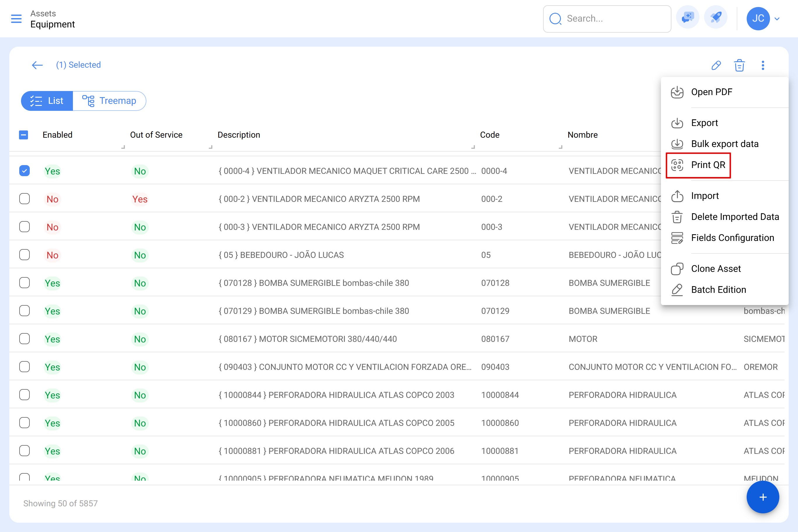The width and height of the screenshot is (798, 532).
Task: Click the red 'No' enabled badge for 000-3
Action: pyautogui.click(x=52, y=227)
